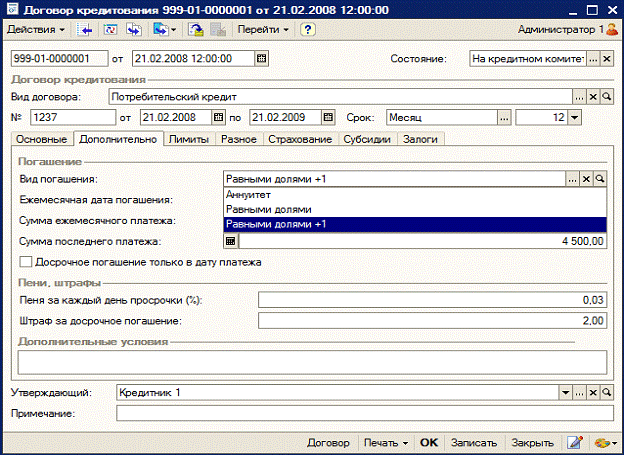
Task: Click magnifier icon next to Вид договора
Action: [606, 97]
